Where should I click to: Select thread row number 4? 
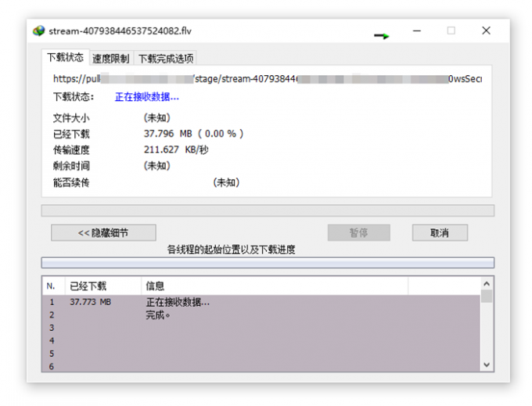(261, 341)
